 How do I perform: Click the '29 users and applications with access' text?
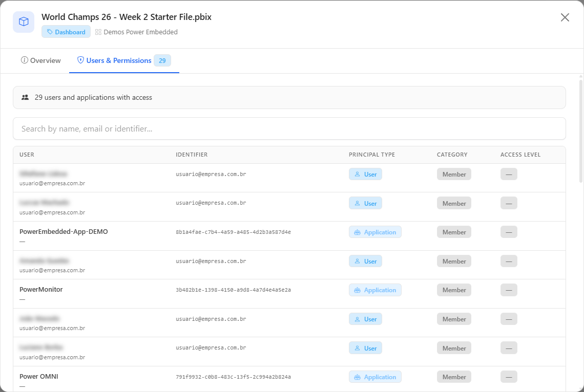pos(93,97)
